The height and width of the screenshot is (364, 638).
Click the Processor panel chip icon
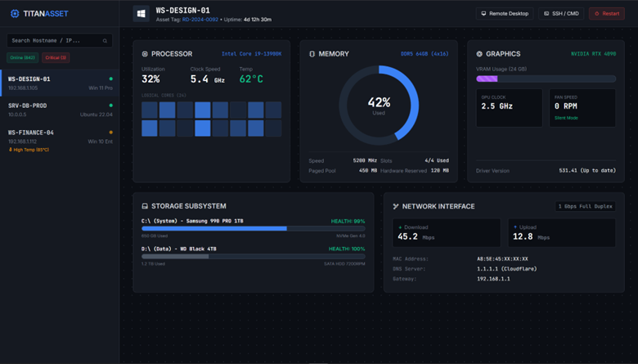(x=145, y=54)
